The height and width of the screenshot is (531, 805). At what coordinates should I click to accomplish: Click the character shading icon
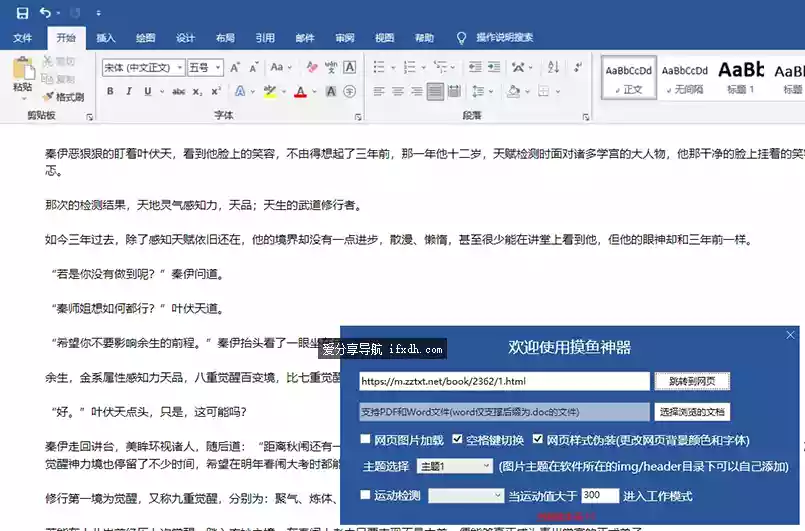tap(331, 91)
